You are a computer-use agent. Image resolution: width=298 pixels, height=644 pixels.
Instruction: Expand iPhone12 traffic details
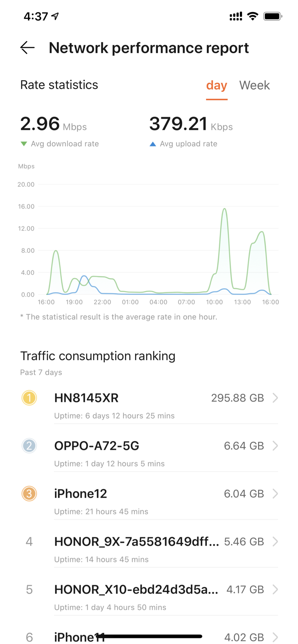pyautogui.click(x=275, y=493)
